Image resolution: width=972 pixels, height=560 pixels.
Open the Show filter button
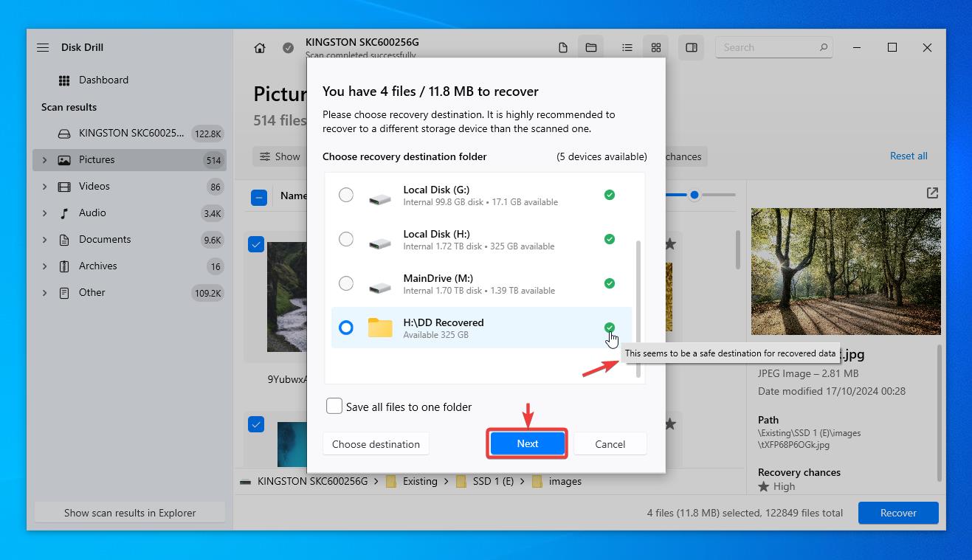point(280,156)
